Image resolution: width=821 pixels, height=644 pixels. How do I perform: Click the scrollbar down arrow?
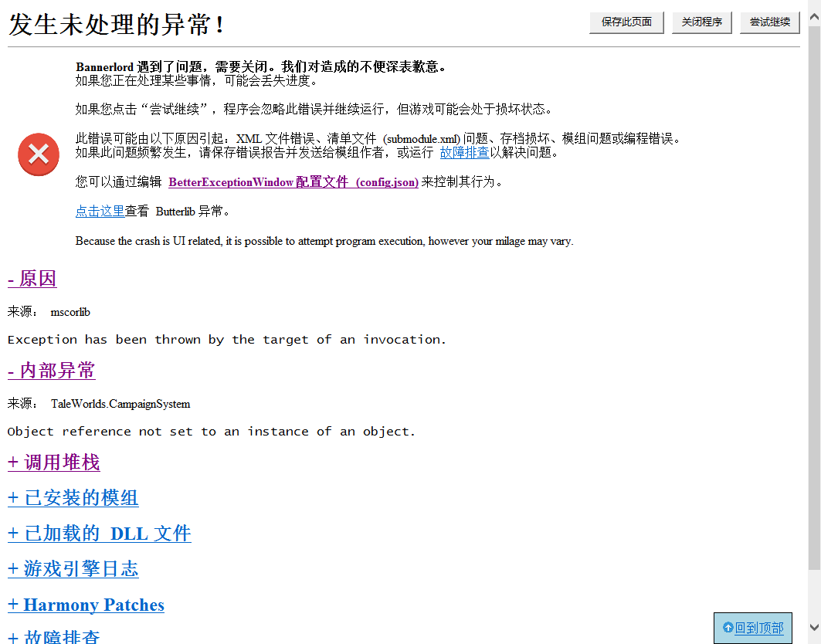814,627
